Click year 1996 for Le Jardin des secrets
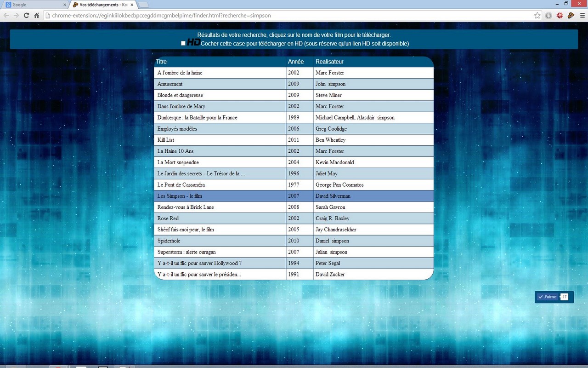The width and height of the screenshot is (588, 368). (x=294, y=173)
